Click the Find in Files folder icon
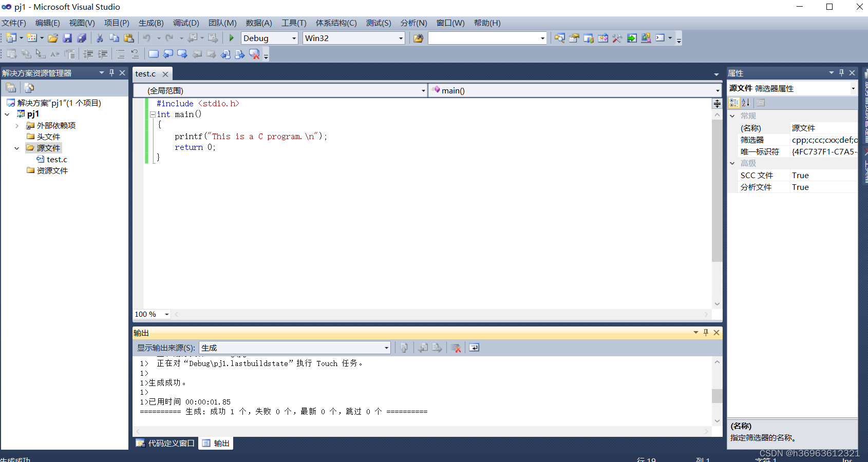This screenshot has height=462, width=868. [x=418, y=38]
